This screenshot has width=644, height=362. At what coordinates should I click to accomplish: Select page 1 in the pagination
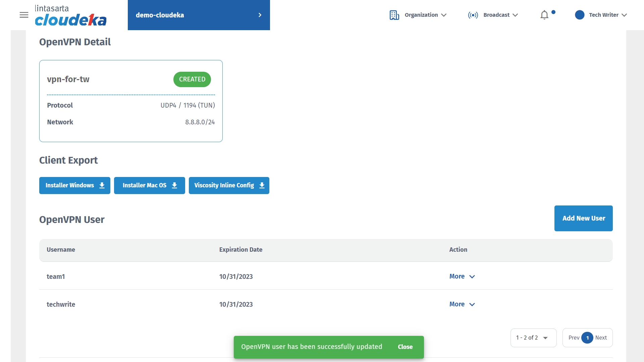click(587, 338)
